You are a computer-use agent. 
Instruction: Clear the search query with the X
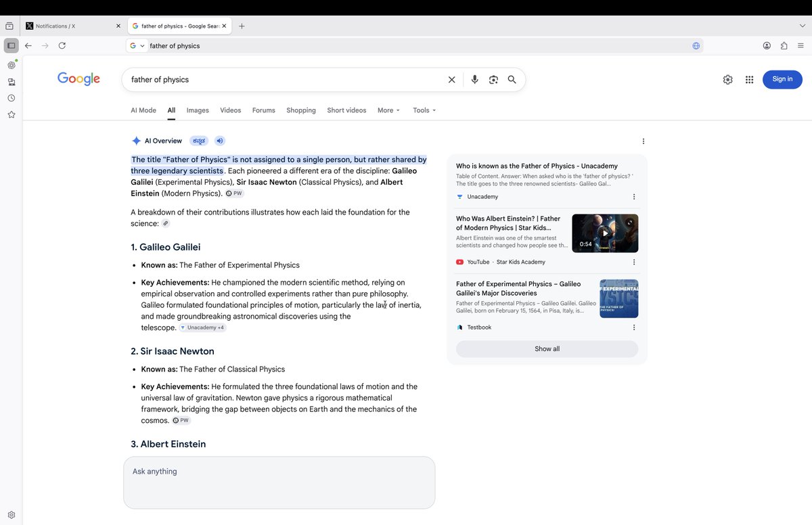(x=452, y=79)
